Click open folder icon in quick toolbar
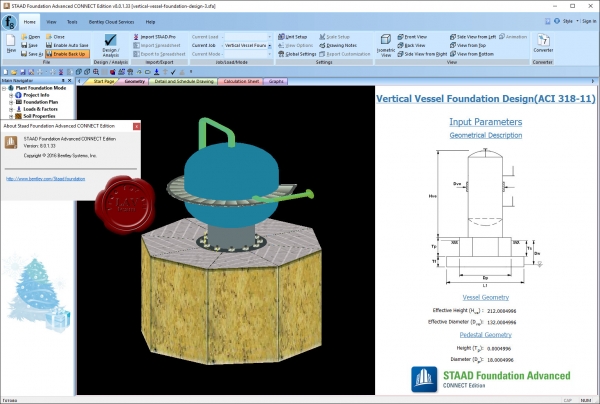 (x=14, y=72)
